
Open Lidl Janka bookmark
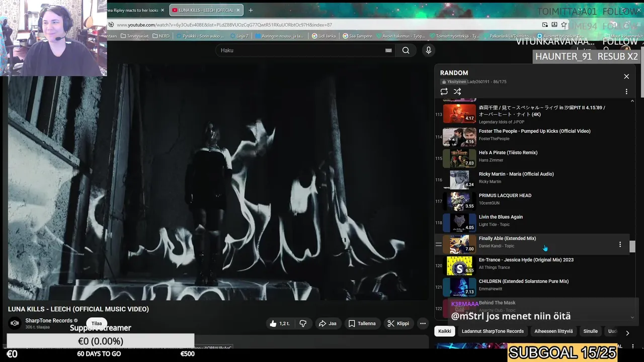(x=324, y=36)
